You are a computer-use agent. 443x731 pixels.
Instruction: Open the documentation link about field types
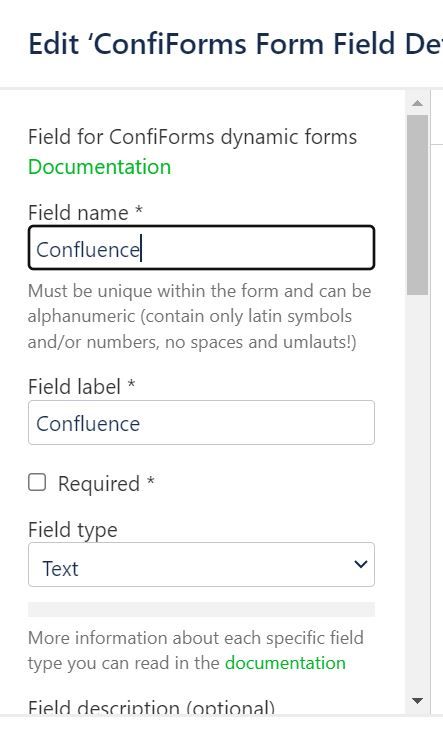pos(285,662)
